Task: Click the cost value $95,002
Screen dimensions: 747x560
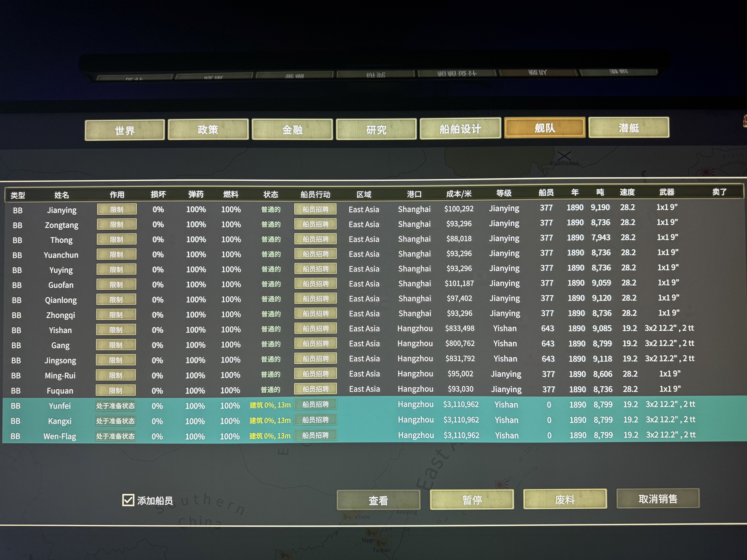Action: point(460,374)
